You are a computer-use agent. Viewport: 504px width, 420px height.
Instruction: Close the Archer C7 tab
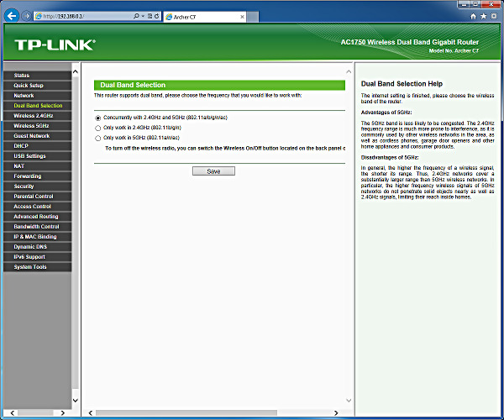point(242,17)
